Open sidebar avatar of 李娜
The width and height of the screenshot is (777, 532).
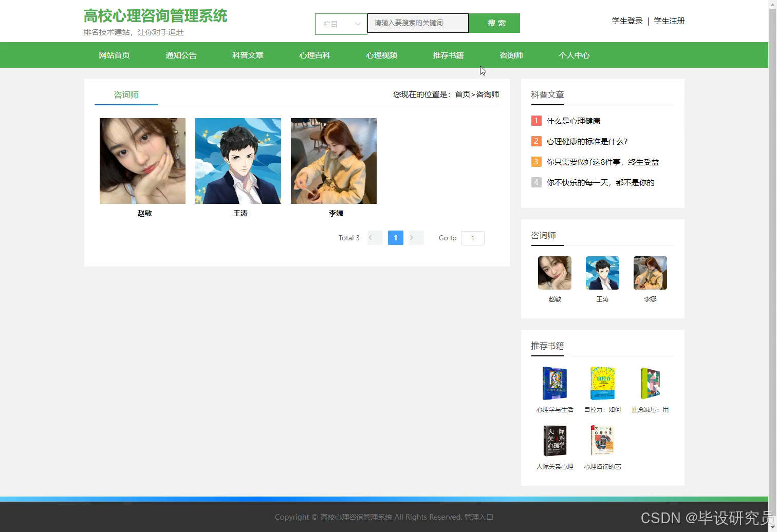point(650,273)
